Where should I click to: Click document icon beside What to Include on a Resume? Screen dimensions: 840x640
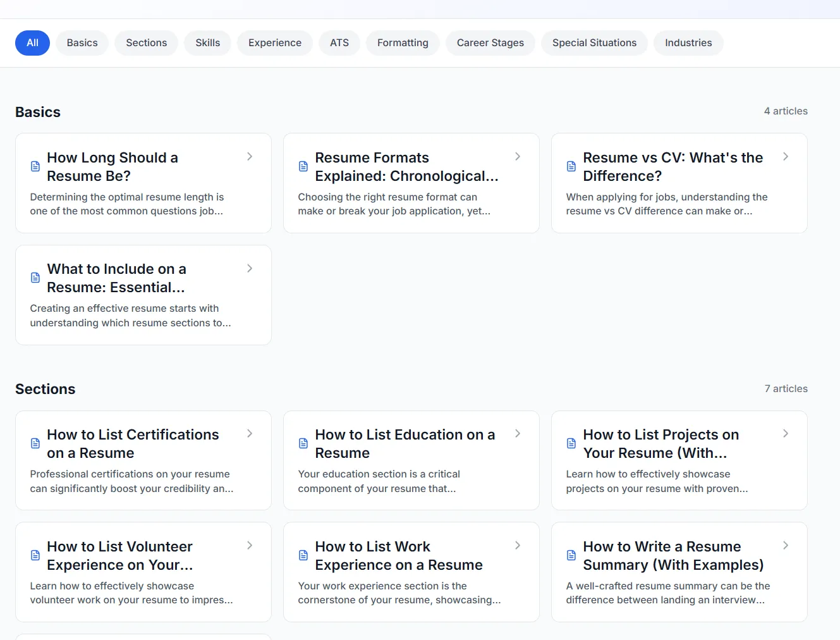click(35, 278)
